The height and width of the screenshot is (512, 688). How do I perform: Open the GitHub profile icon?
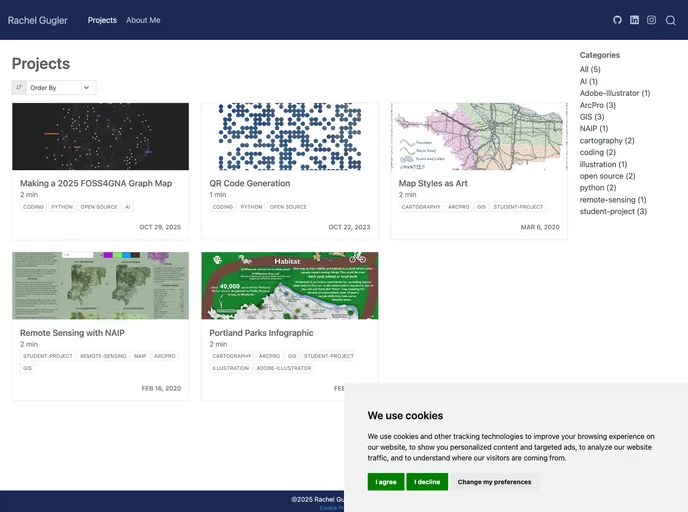pos(617,20)
